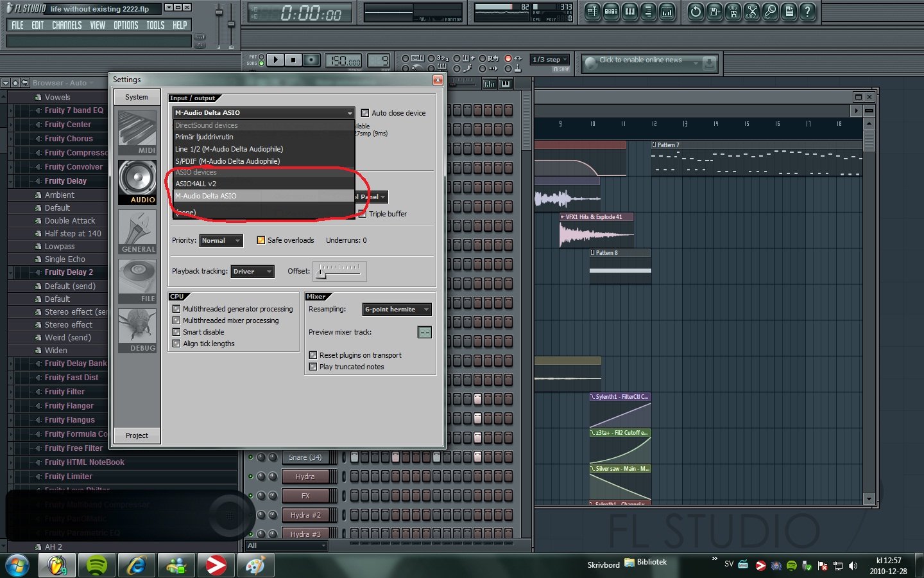Screen dimensions: 924x578
Task: Click the System settings tab
Action: tap(137, 97)
